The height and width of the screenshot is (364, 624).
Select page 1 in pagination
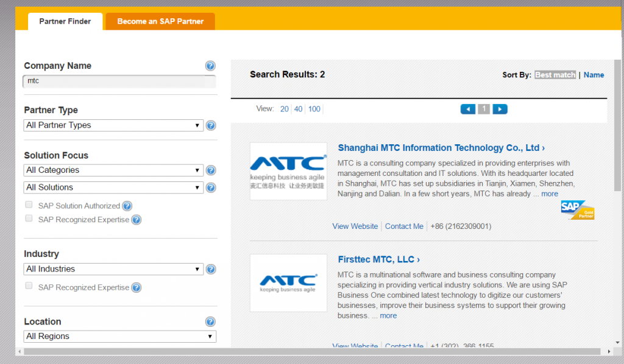(484, 108)
